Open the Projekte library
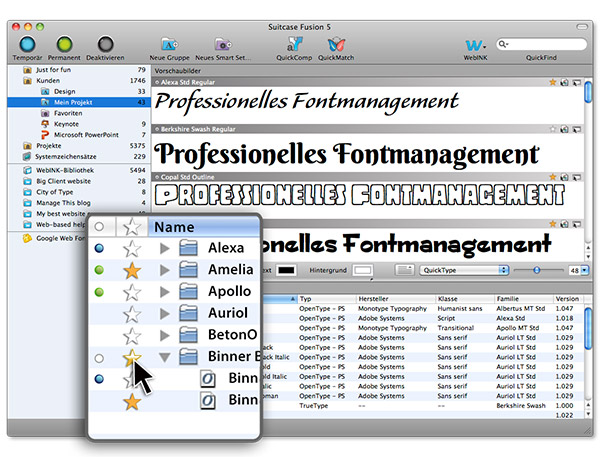Viewport: 600px width, 457px height. point(79,146)
